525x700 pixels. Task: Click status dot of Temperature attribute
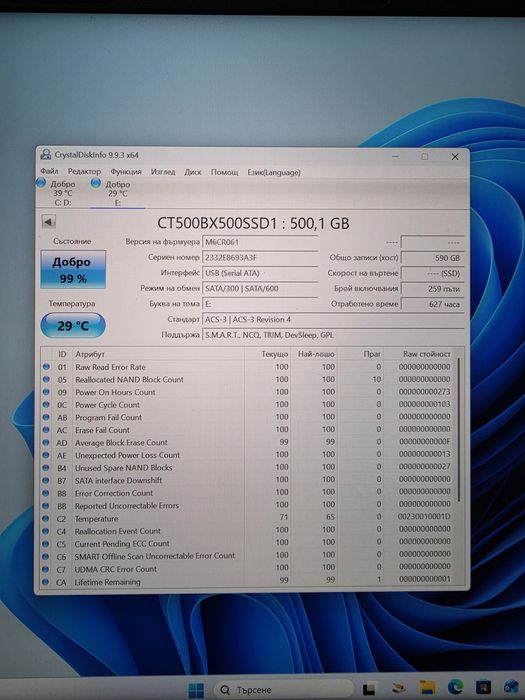(x=46, y=518)
